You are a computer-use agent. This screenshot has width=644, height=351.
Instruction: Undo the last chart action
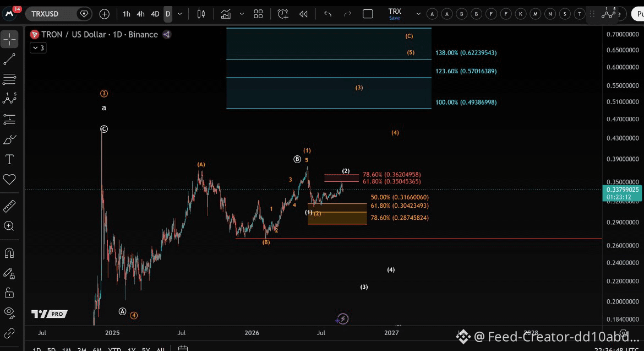tap(328, 14)
